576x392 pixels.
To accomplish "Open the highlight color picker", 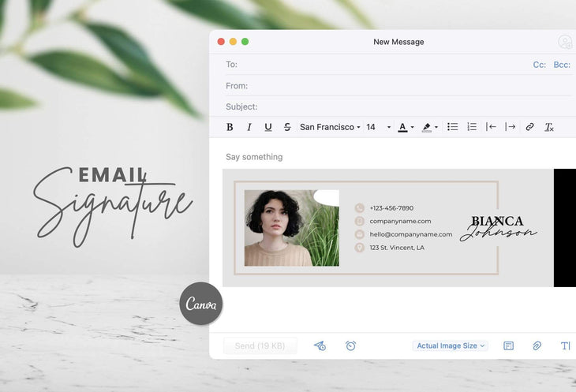I will click(x=429, y=127).
